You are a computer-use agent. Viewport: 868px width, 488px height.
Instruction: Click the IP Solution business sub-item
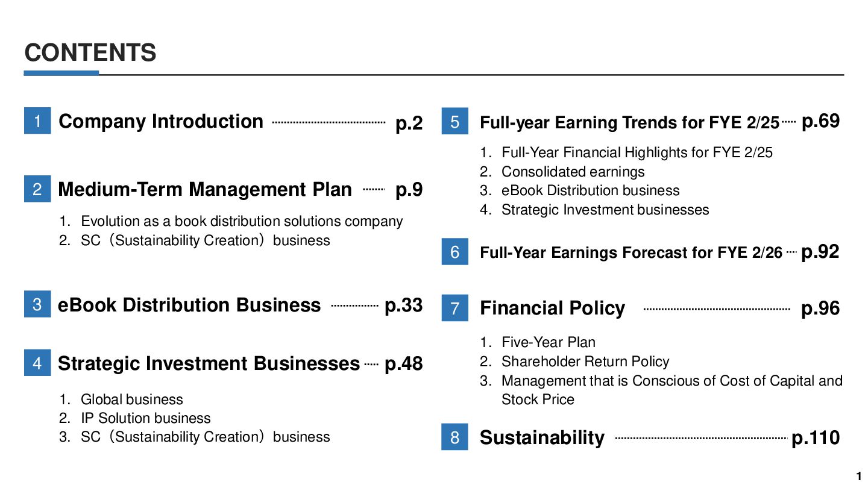tap(145, 418)
